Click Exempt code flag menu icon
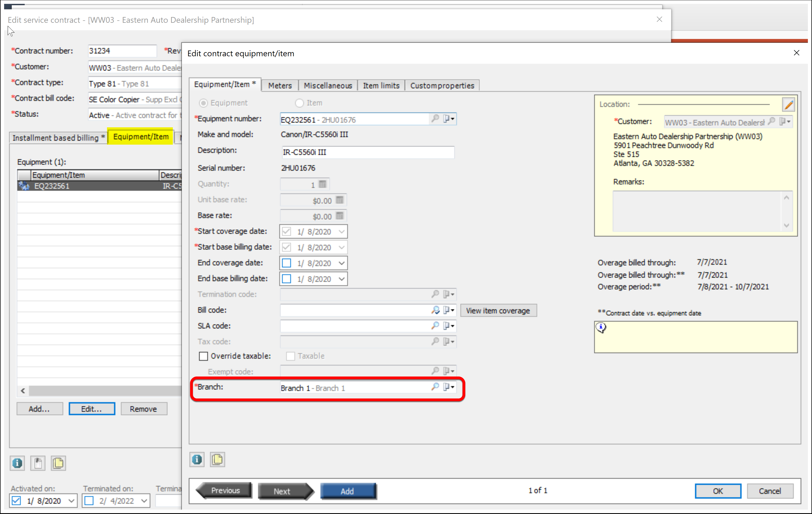The height and width of the screenshot is (514, 812). pos(449,371)
